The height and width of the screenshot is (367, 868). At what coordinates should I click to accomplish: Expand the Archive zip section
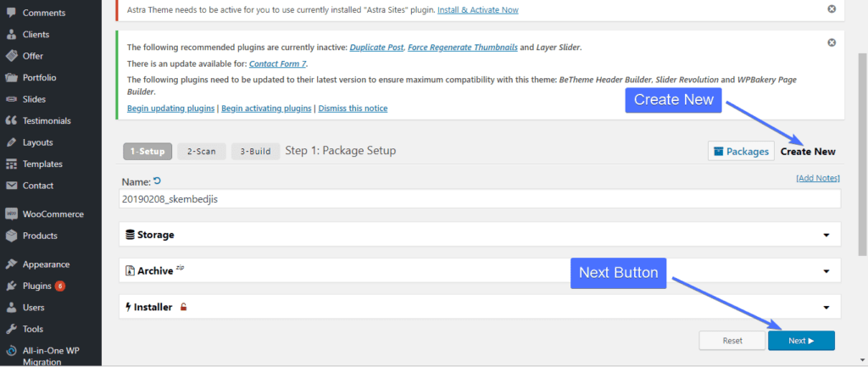(826, 271)
